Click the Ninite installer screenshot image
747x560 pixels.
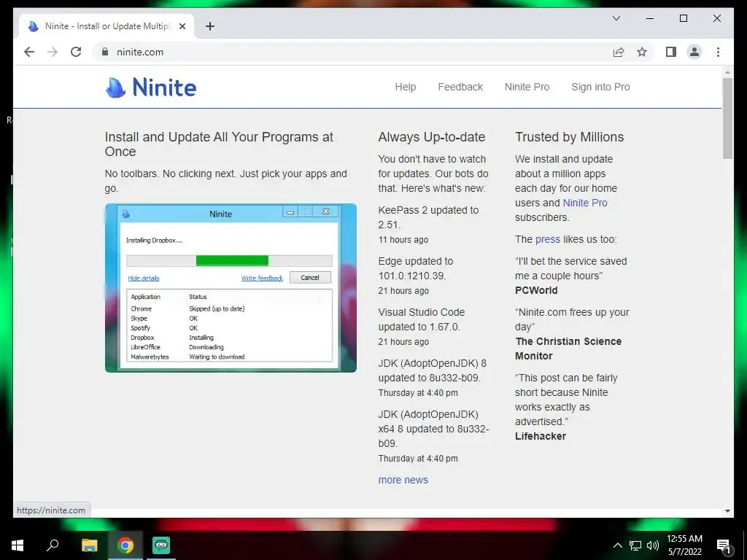[x=231, y=287]
